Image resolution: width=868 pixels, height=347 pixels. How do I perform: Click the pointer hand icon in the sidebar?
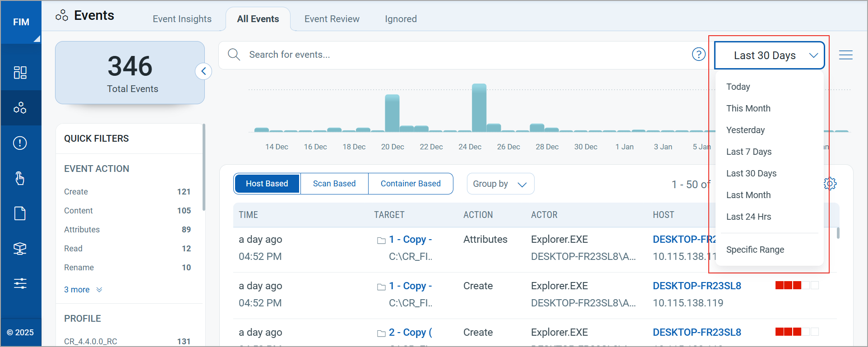pos(20,178)
